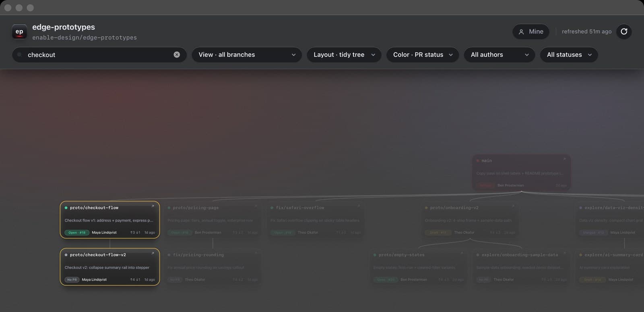Select the main branch node
The width and height of the screenshot is (644, 312).
pos(521,172)
